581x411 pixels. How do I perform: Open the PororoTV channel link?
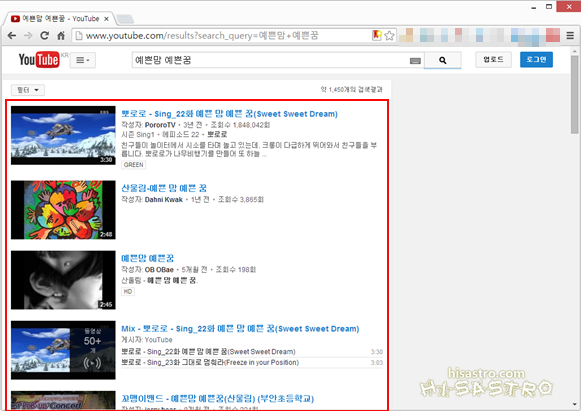[160, 125]
